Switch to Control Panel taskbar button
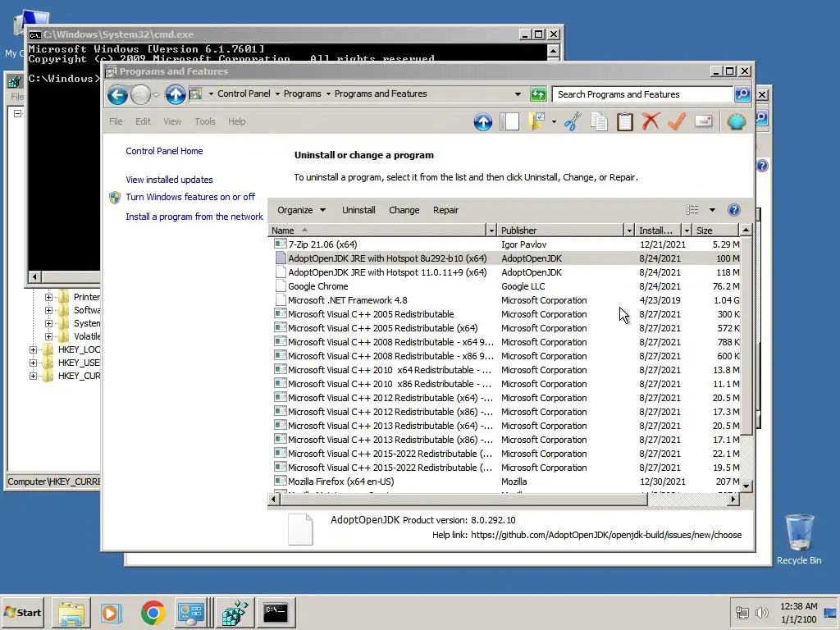Image resolution: width=840 pixels, height=630 pixels. point(191,612)
